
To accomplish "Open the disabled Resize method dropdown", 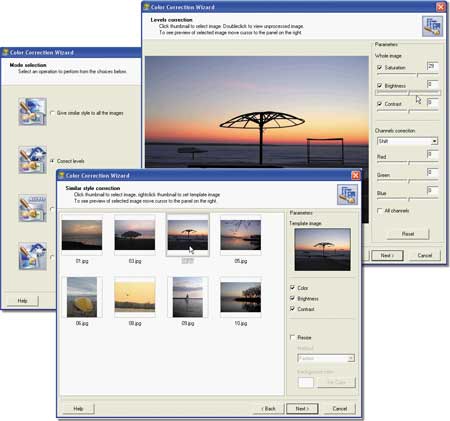I will coord(326,358).
